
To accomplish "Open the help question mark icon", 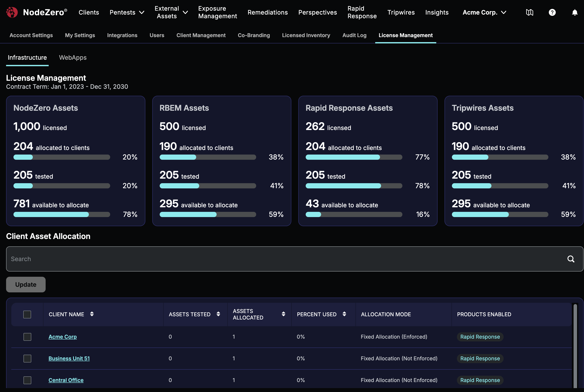I will click(552, 12).
